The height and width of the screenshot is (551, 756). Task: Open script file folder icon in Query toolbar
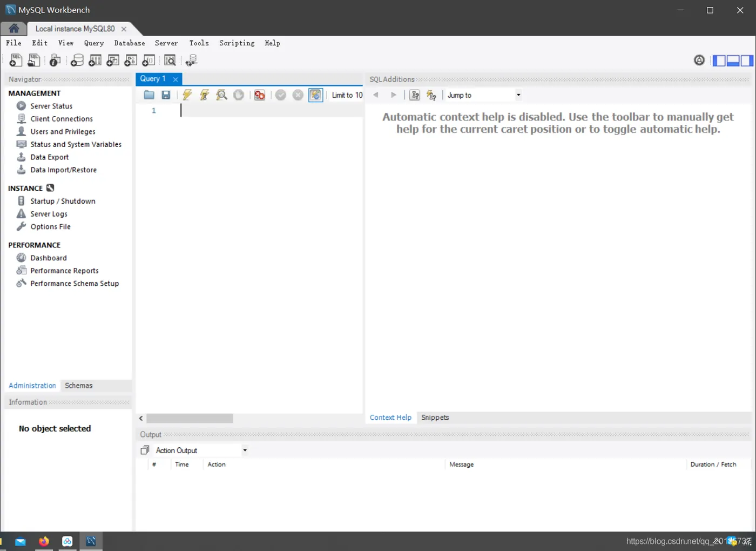pos(149,95)
